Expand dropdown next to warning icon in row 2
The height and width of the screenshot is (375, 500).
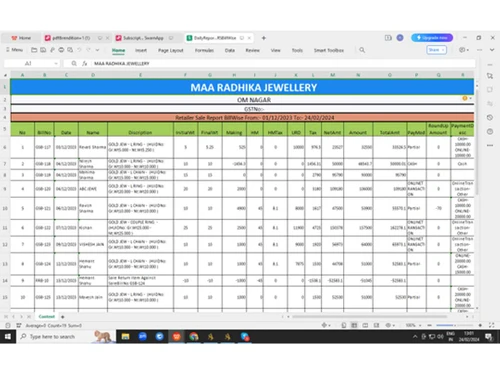coord(470,98)
